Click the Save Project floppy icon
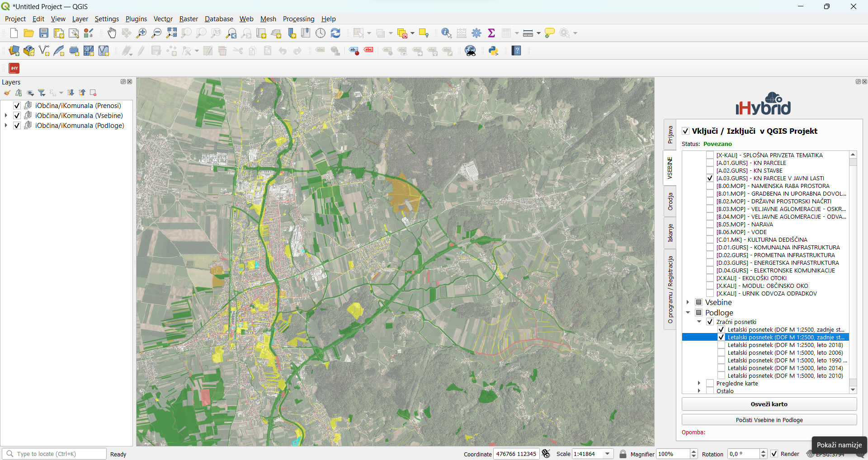The width and height of the screenshot is (868, 460). (44, 33)
